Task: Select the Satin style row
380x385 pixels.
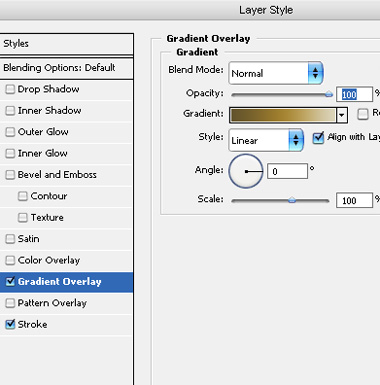Action: click(66, 239)
